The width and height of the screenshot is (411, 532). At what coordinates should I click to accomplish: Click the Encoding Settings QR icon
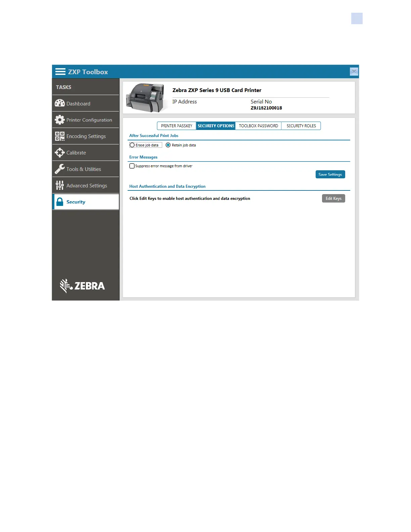(60, 136)
